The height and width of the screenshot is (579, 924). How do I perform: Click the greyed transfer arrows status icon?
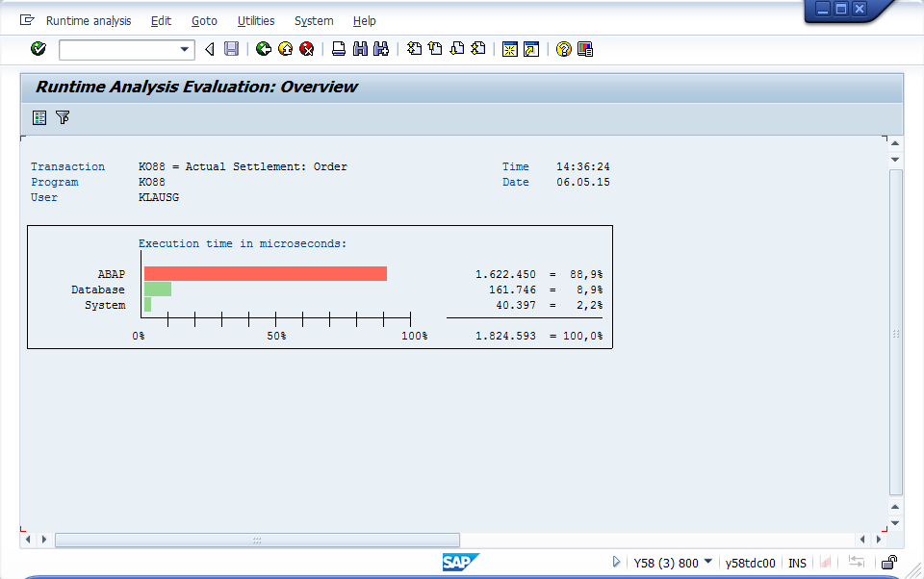point(857,563)
